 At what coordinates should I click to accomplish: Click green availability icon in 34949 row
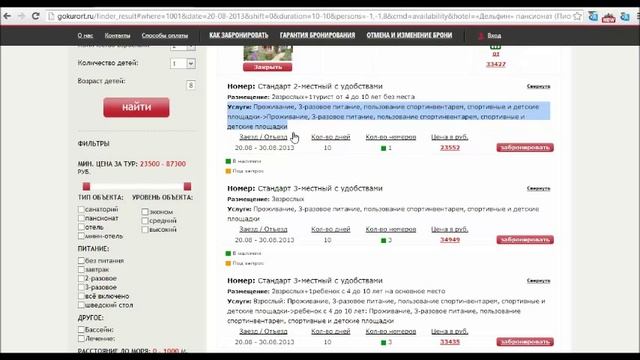[x=383, y=240]
